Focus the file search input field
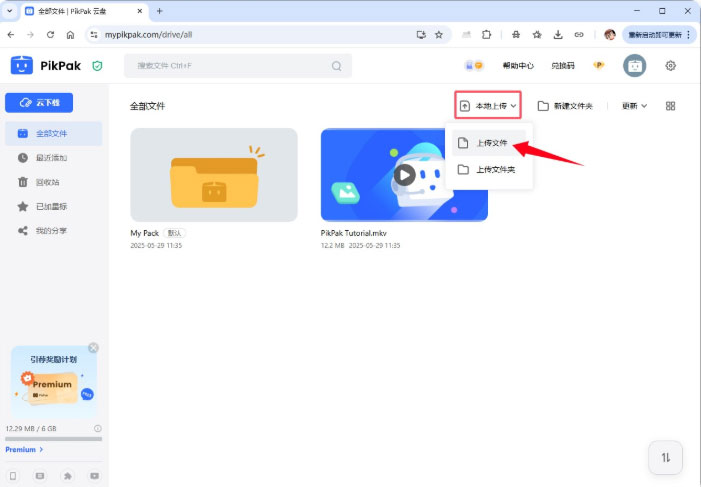The image size is (701, 487). [238, 66]
